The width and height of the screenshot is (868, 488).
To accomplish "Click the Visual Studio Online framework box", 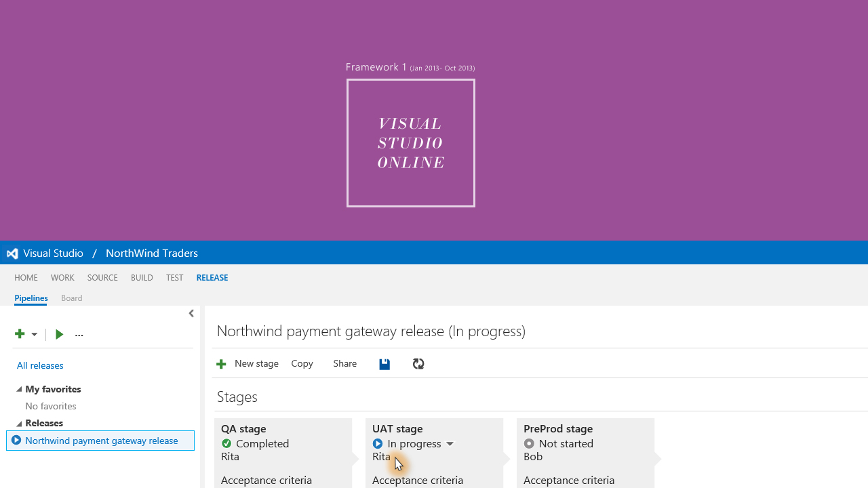I will (x=411, y=143).
